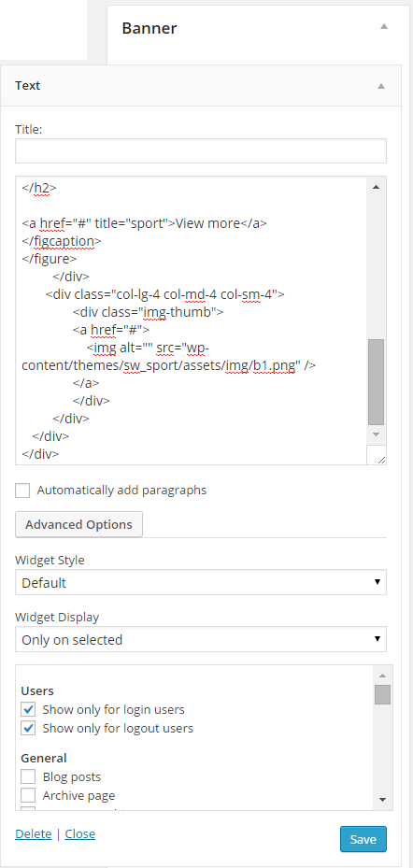Click the Close widget link
This screenshot has width=413, height=868.
coord(79,833)
